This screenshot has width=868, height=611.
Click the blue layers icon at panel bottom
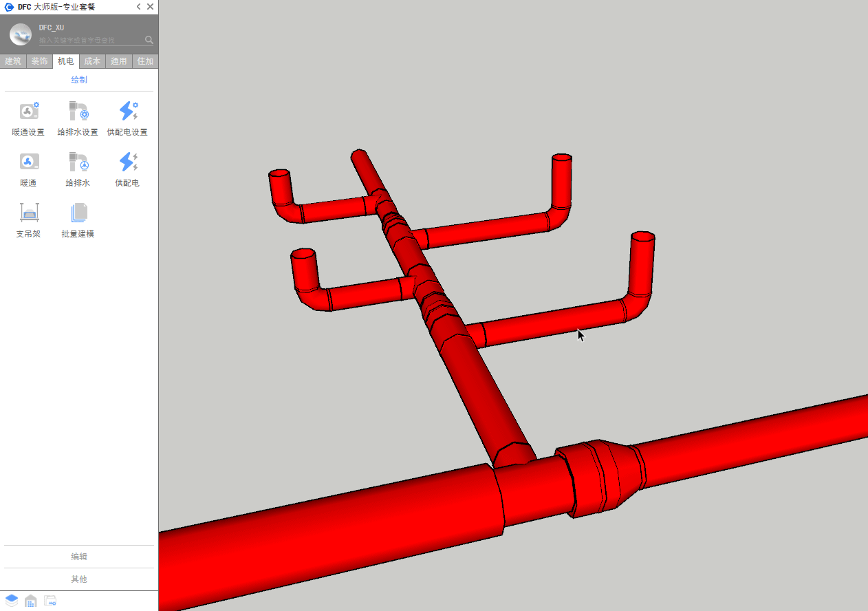click(12, 601)
